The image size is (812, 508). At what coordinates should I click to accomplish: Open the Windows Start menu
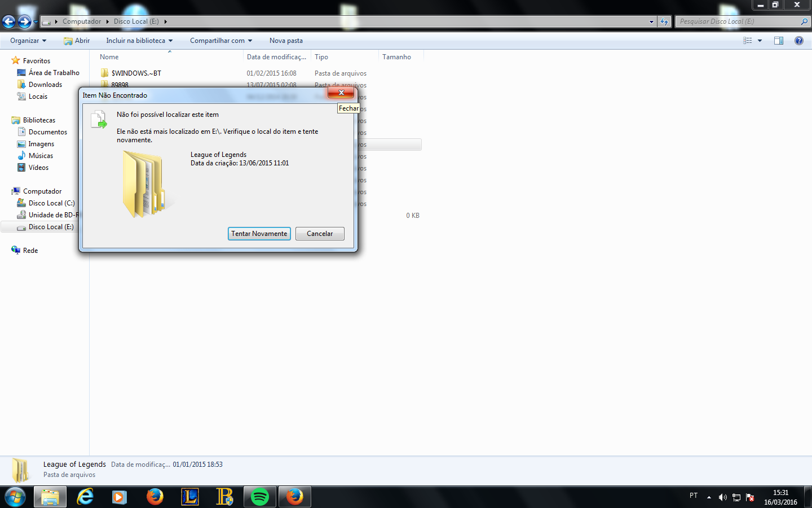(15, 497)
